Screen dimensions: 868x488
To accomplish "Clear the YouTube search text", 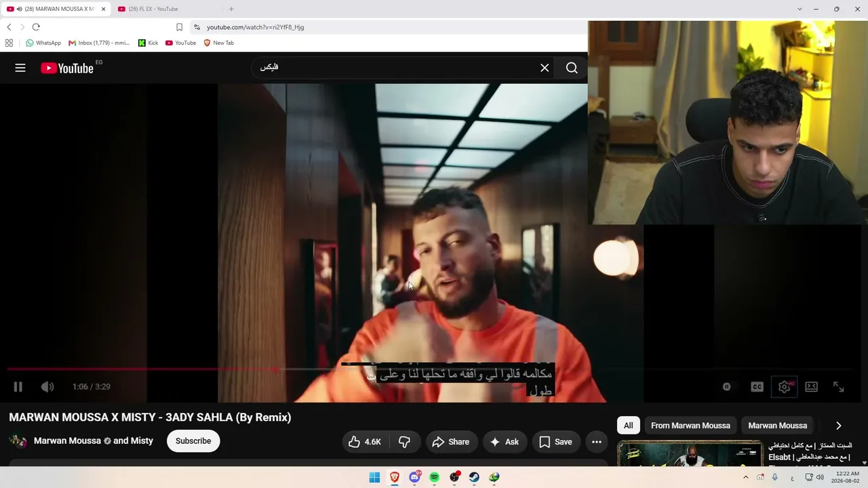I will tap(545, 68).
